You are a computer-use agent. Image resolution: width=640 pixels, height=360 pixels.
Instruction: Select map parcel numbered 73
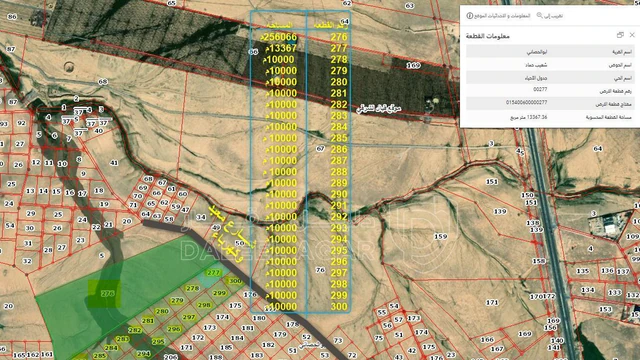coord(338,340)
